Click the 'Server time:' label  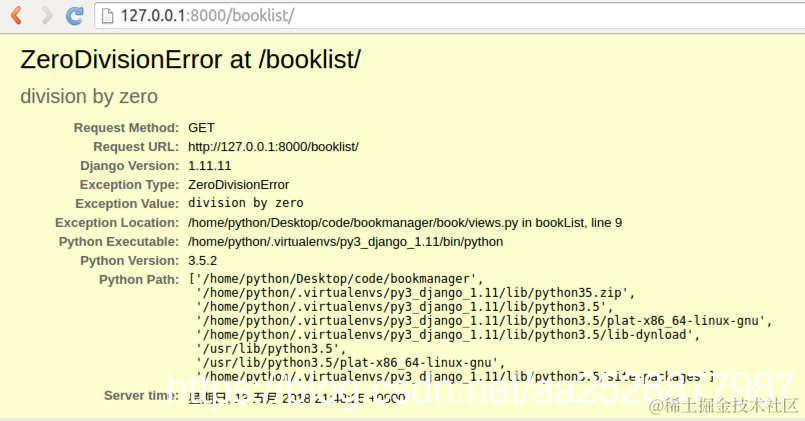(x=141, y=396)
